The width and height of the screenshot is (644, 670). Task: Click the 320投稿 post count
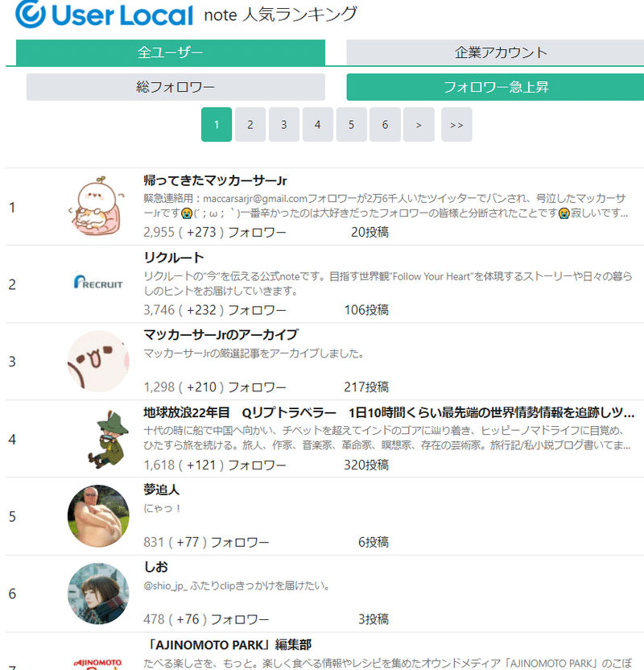[366, 465]
